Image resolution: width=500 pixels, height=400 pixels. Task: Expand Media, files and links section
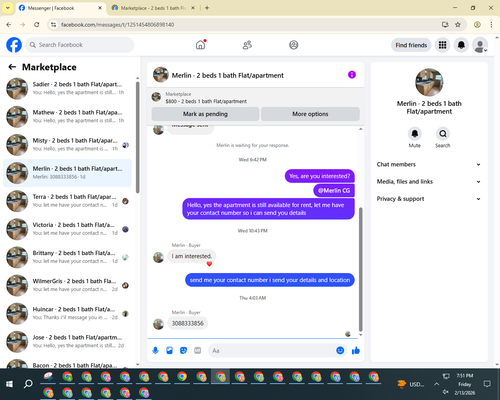429,182
